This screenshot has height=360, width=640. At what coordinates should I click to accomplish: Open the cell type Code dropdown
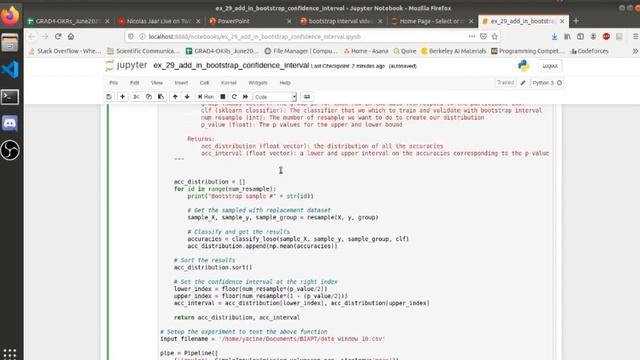[x=275, y=97]
